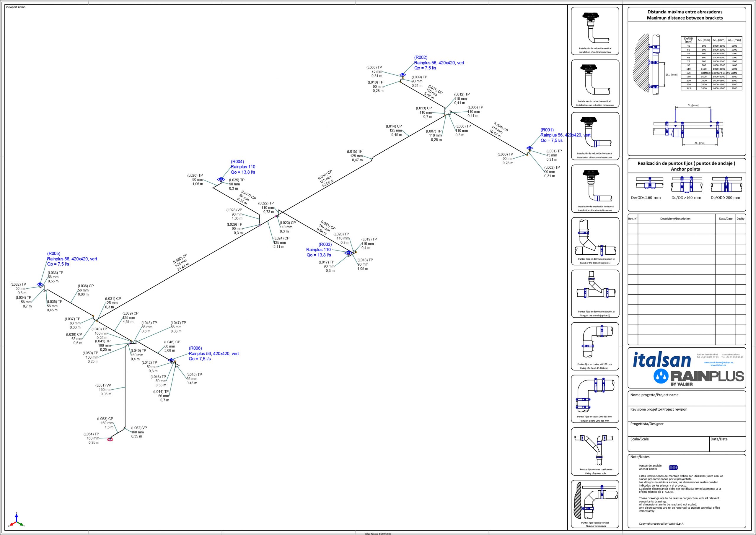This screenshot has width=756, height=535.
Task: Select the R006 roof drain symbol
Action: (x=171, y=360)
